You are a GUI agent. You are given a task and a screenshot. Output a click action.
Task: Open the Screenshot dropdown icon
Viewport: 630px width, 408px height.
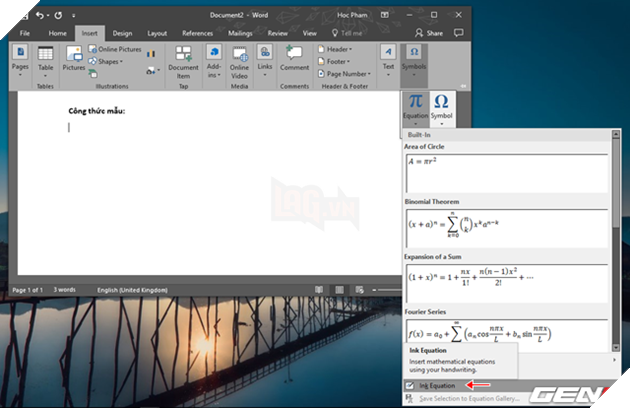click(153, 71)
